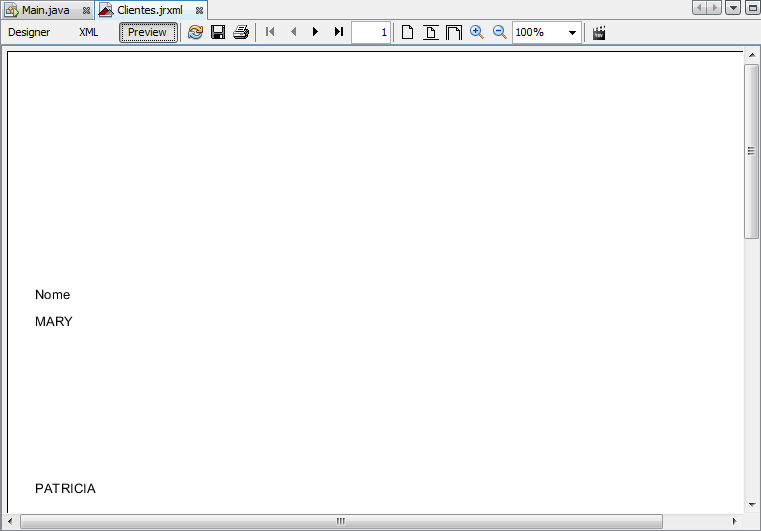
Task: Switch to the Main.java tab
Action: 42,9
